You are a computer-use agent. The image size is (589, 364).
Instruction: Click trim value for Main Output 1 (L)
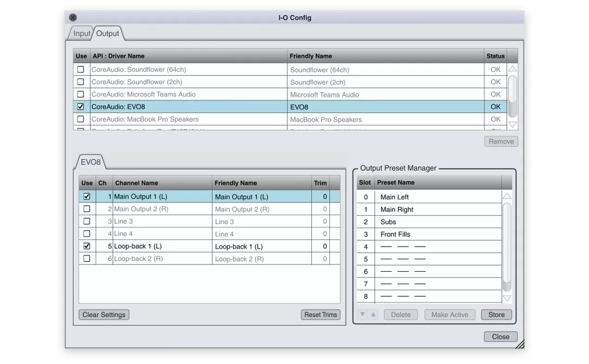[x=320, y=197]
